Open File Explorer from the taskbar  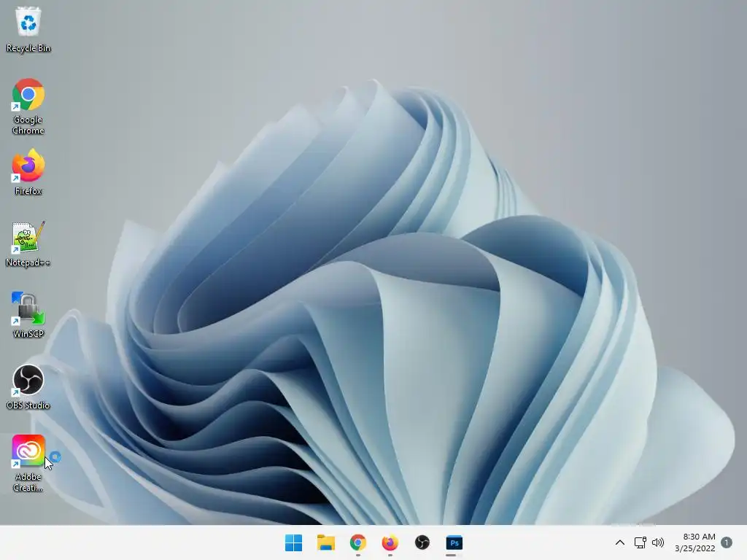(326, 542)
